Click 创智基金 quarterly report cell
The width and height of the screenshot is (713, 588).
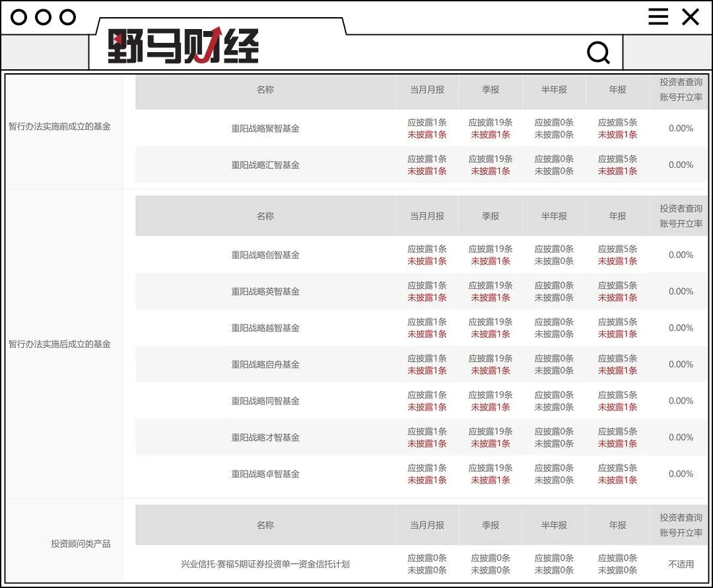pos(491,255)
